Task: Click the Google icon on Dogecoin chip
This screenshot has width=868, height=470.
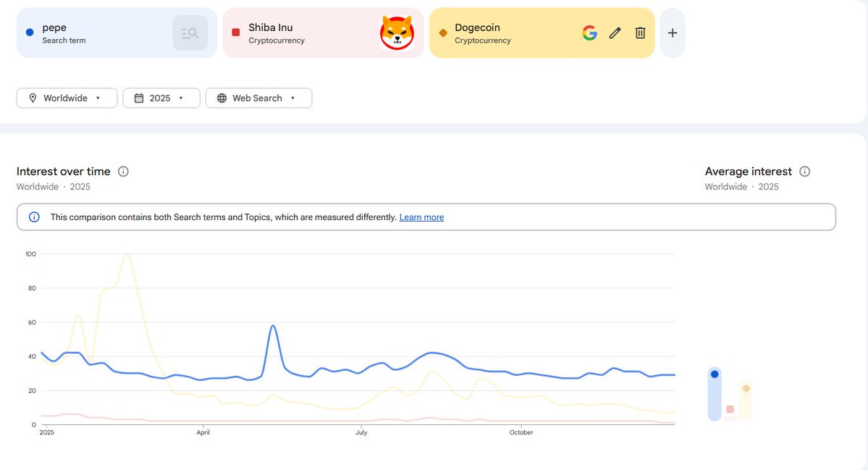Action: click(x=590, y=33)
